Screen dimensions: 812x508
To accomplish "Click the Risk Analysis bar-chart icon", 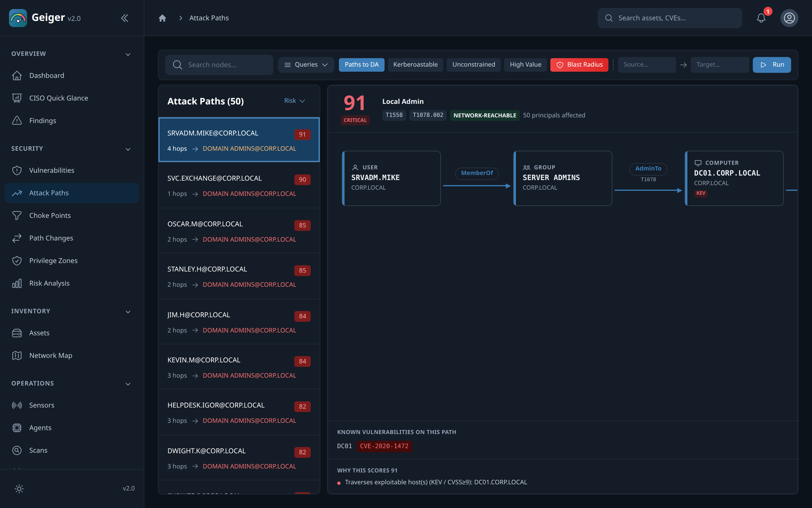I will (x=17, y=283).
